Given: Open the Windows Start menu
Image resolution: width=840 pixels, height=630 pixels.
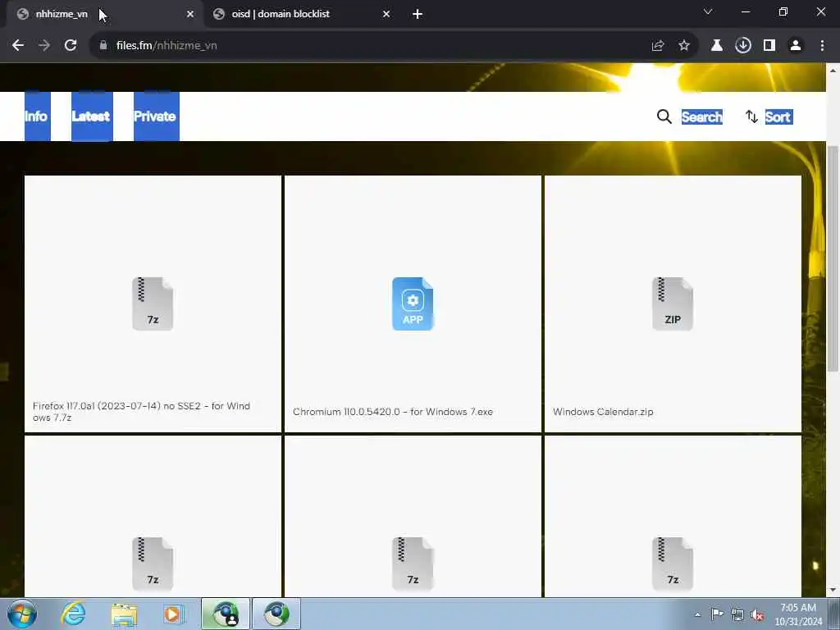Looking at the screenshot, I should pos(22,614).
